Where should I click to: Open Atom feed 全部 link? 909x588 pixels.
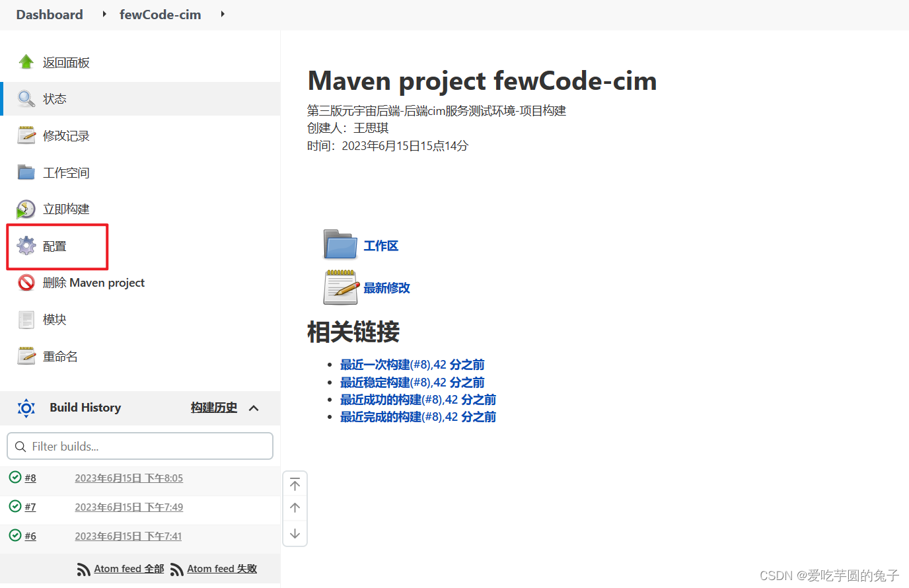[x=129, y=569]
